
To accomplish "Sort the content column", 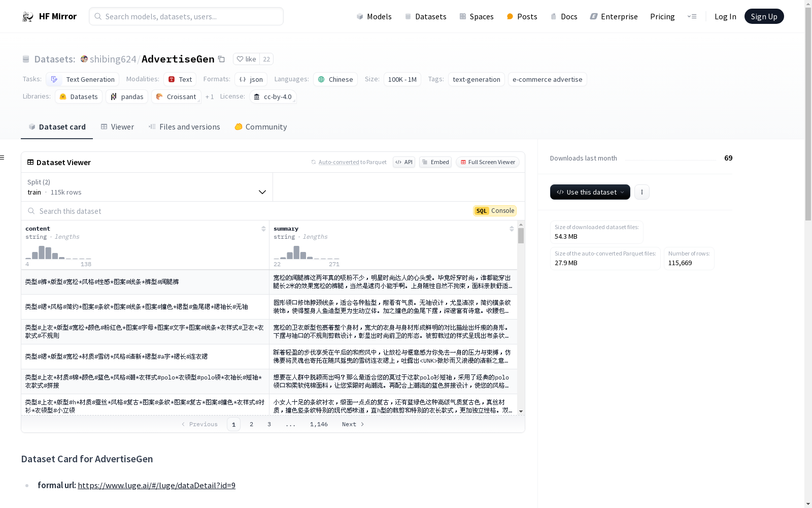I will [x=263, y=229].
